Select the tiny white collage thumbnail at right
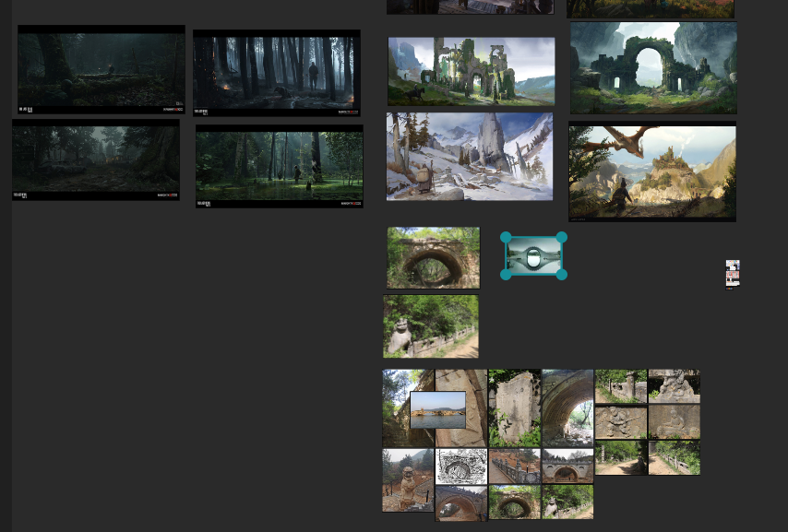This screenshot has width=788, height=532. pyautogui.click(x=733, y=275)
